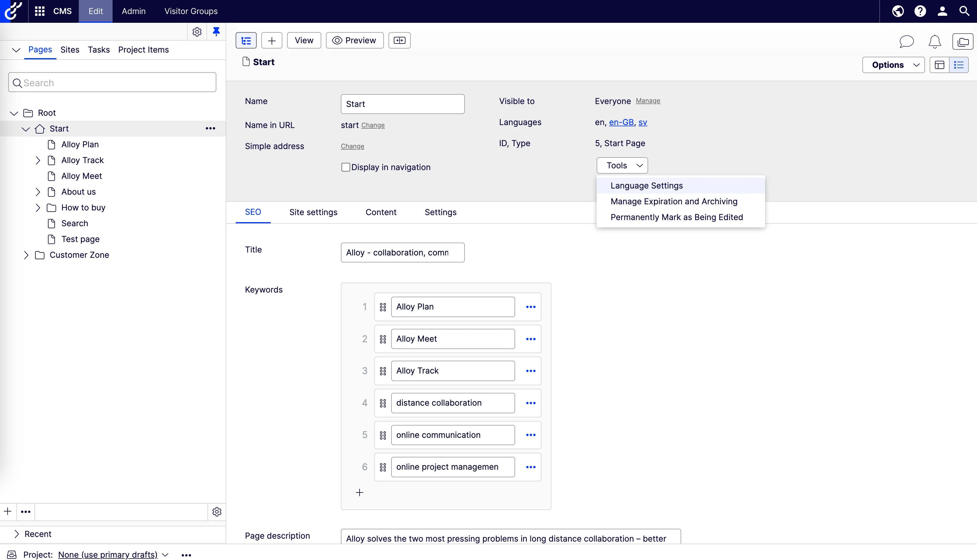Collapse the Root tree node
977x560 pixels.
pyautogui.click(x=14, y=113)
